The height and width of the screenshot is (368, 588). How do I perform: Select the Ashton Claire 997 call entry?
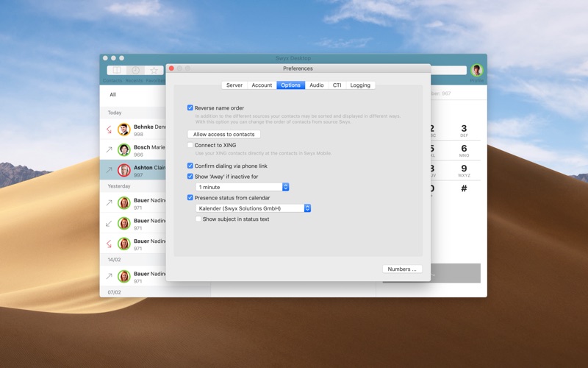tap(133, 170)
